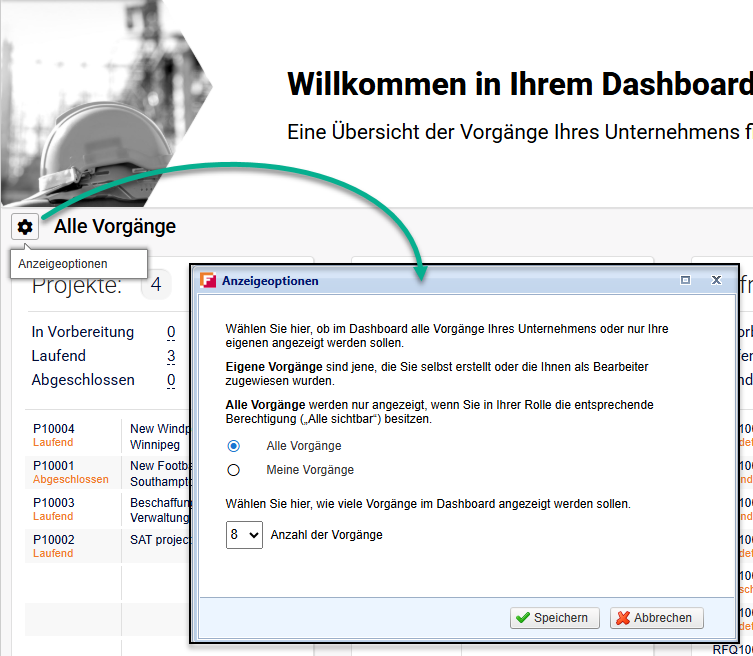Maximize the Anzeigeoptionen dialog
The height and width of the screenshot is (656, 753).
(685, 281)
